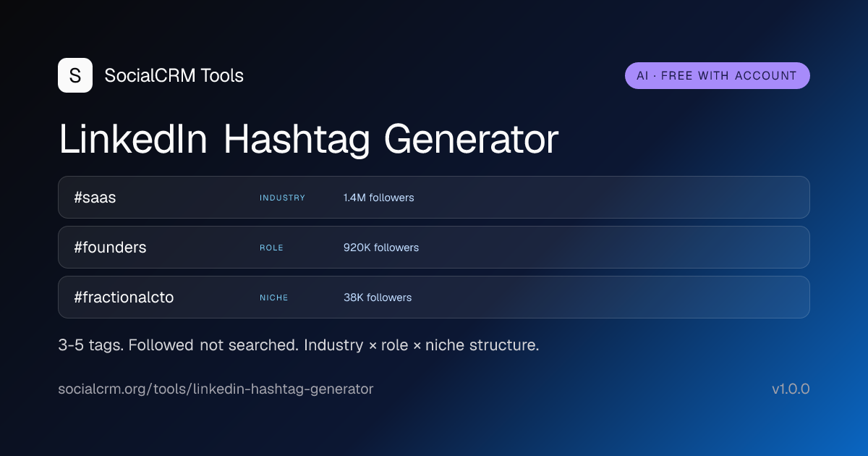Click the SocialCRM Tools brand name

[174, 75]
